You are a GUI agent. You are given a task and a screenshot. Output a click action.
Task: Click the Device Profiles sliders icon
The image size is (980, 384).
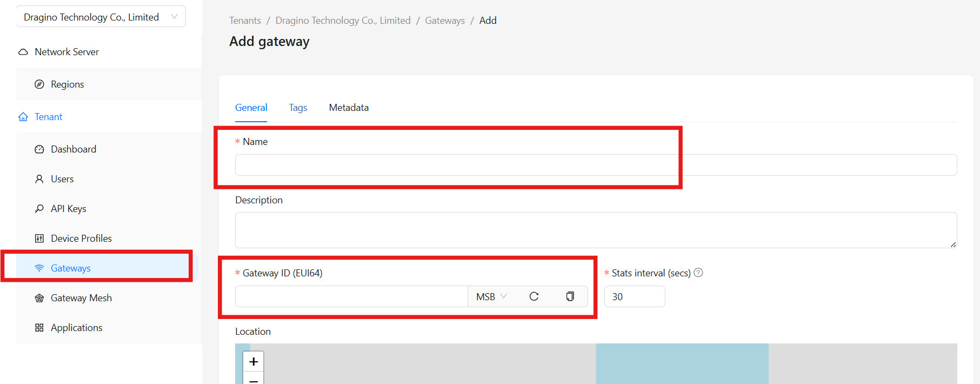[x=39, y=239]
